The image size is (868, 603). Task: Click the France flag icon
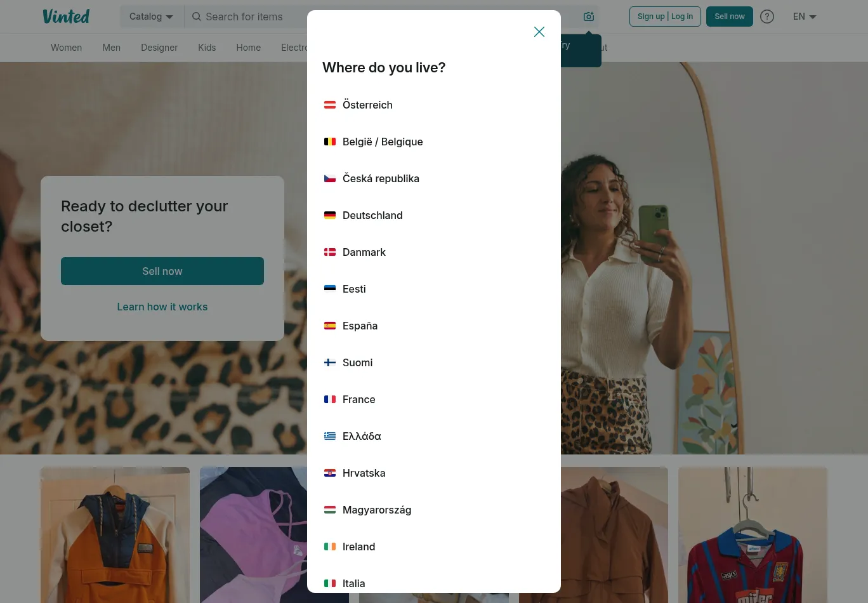coord(330,399)
